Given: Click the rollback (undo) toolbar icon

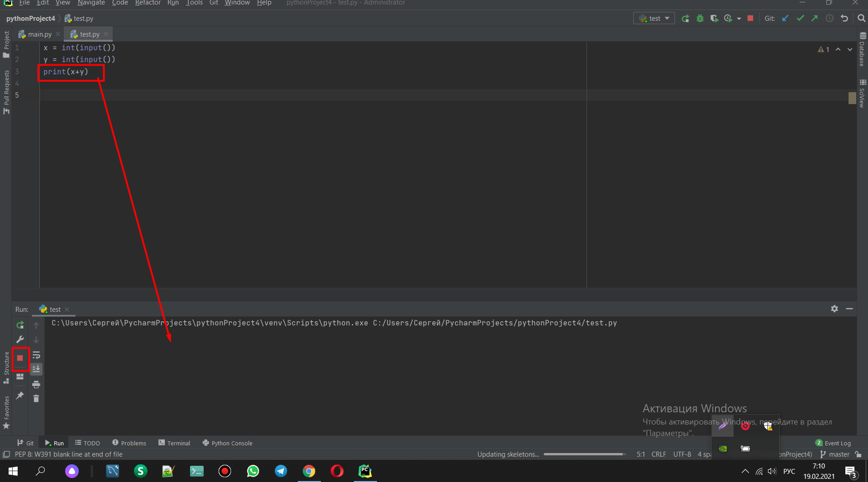Looking at the screenshot, I should (844, 19).
